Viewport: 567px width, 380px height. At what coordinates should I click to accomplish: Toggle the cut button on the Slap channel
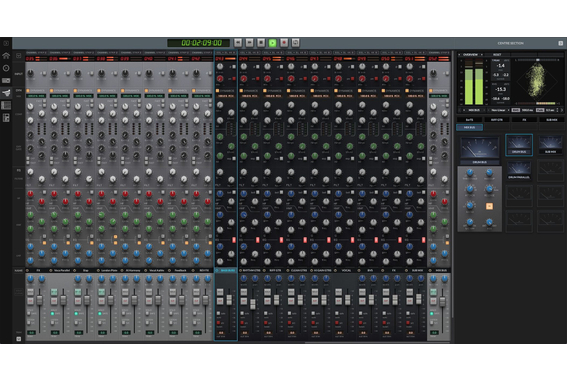tap(78, 301)
